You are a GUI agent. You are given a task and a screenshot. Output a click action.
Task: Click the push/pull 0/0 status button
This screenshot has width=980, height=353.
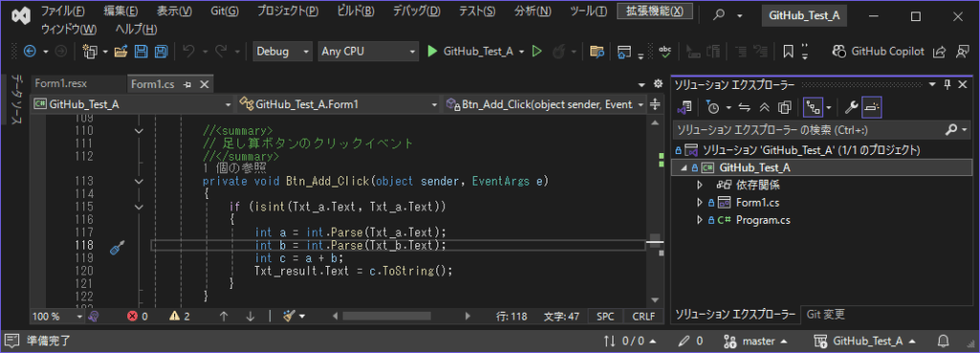(x=630, y=342)
